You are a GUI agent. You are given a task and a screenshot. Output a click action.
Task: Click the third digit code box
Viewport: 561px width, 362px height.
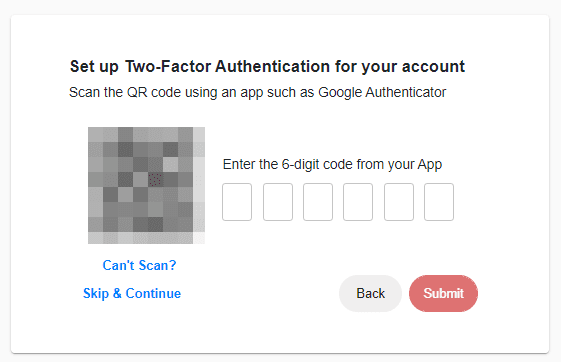[318, 202]
